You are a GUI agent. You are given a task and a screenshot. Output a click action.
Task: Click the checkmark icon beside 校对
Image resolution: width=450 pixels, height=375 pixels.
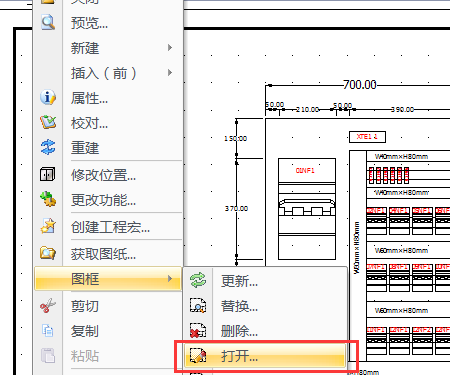pos(48,122)
